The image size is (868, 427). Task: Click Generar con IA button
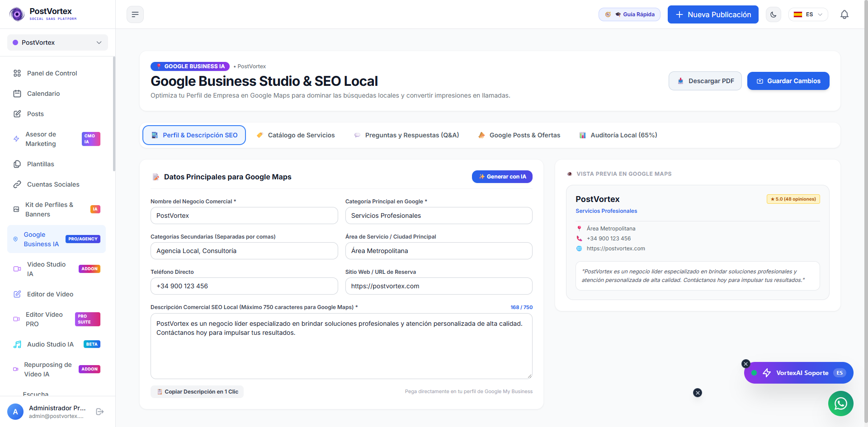coord(502,177)
